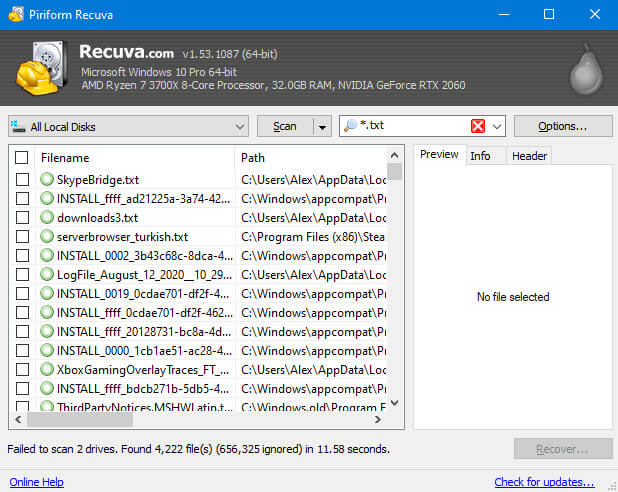
Task: Expand the filename filter dropdown chevron
Action: pos(497,127)
